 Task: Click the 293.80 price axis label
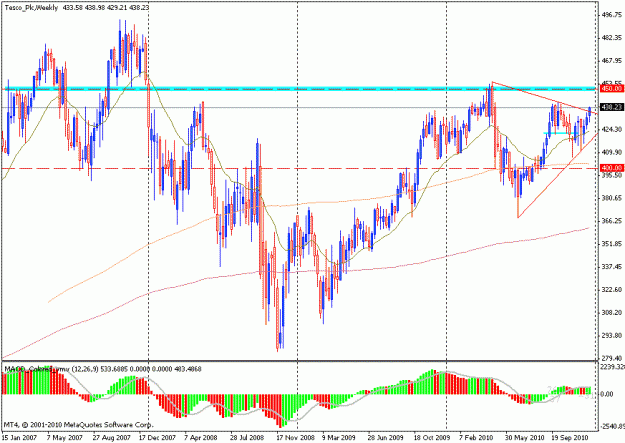612,335
